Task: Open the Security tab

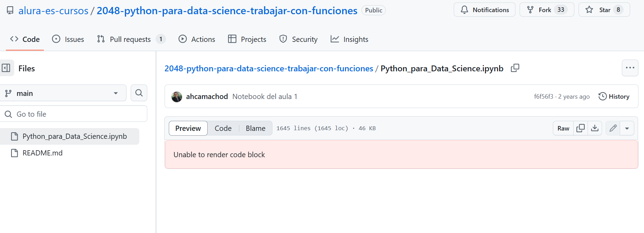Action: click(x=298, y=39)
